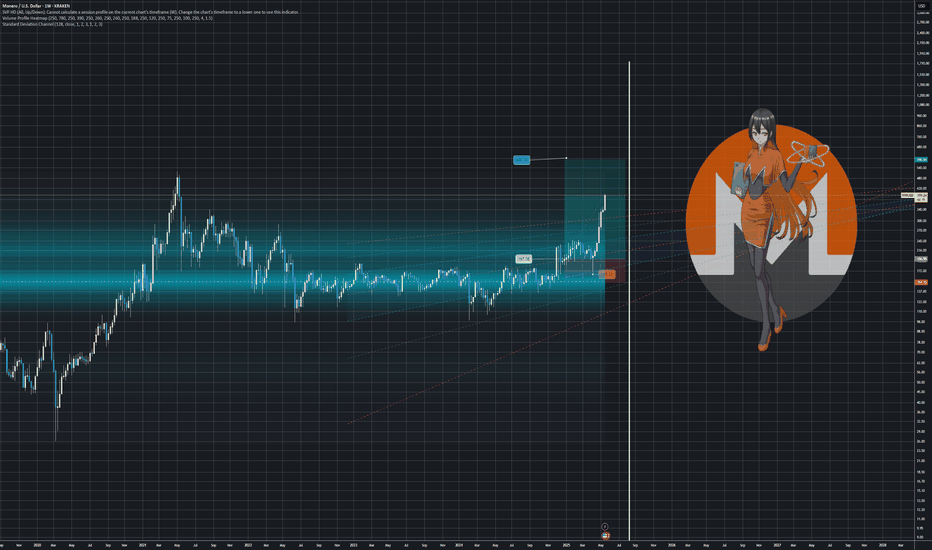Click the gray entry price tag on axis

pyautogui.click(x=921, y=259)
